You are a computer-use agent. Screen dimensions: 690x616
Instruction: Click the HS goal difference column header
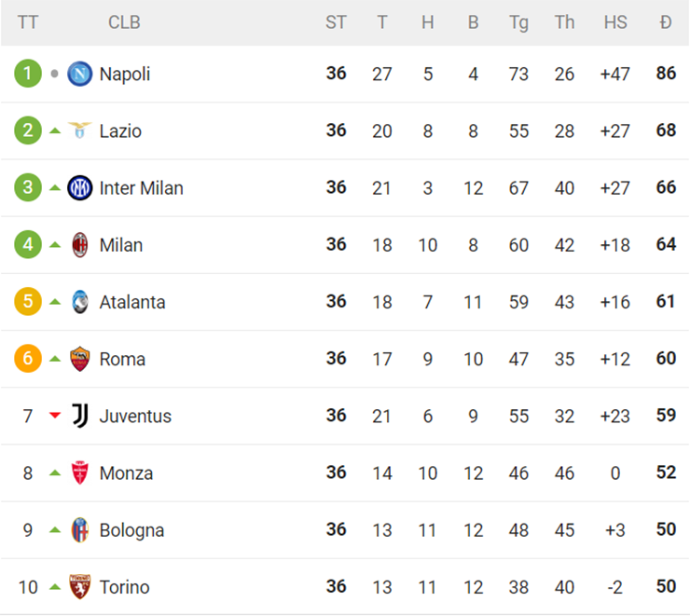pos(615,22)
